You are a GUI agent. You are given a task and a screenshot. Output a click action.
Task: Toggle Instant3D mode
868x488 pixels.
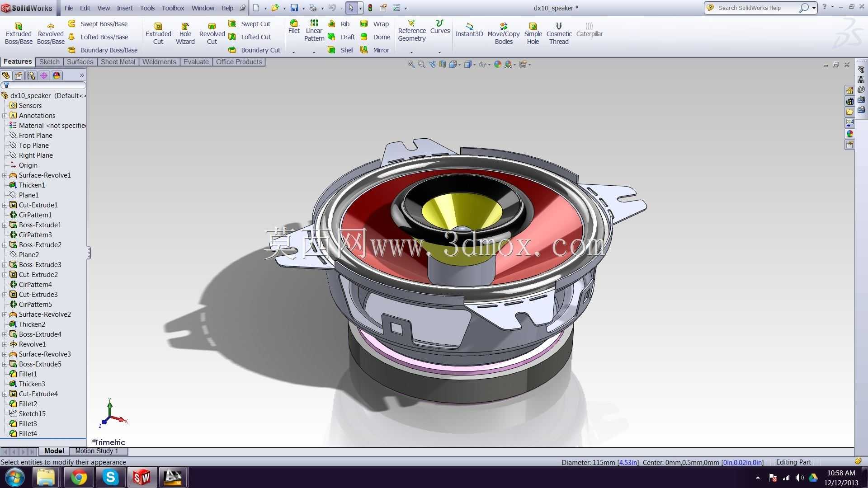469,30
